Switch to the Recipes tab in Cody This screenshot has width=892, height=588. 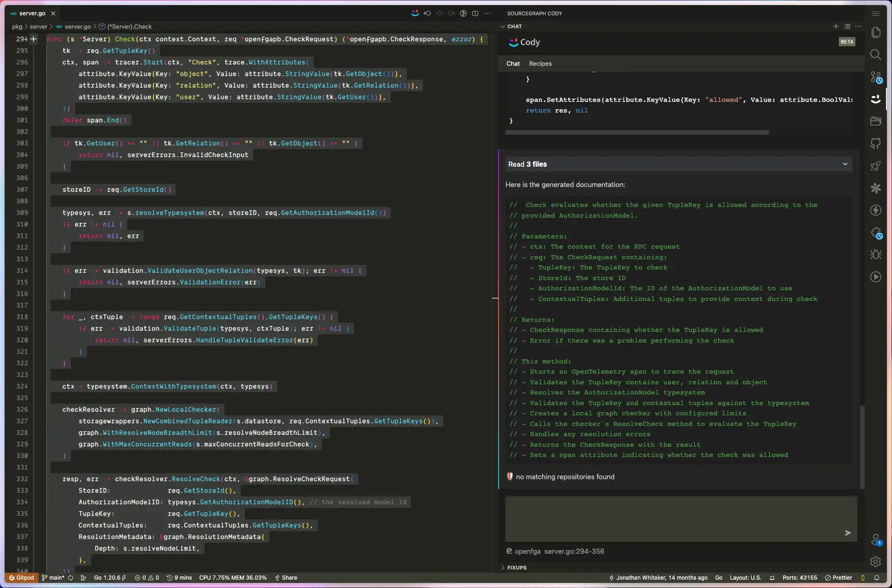click(x=540, y=63)
